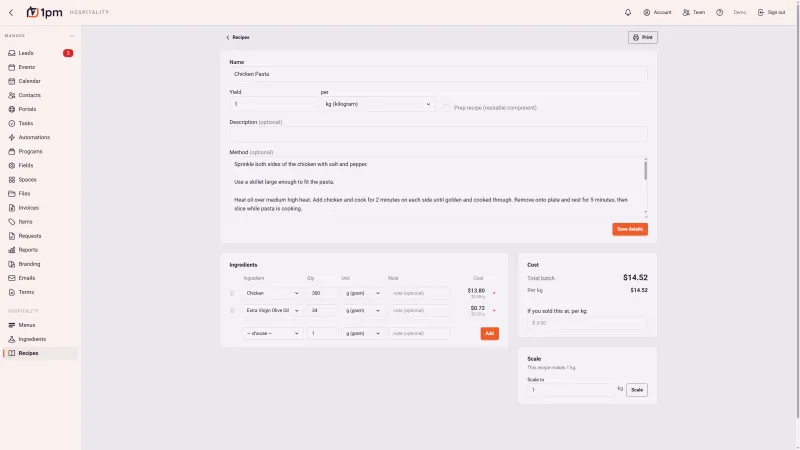The height and width of the screenshot is (450, 800).
Task: Enter a selling price per kg field
Action: pyautogui.click(x=587, y=323)
